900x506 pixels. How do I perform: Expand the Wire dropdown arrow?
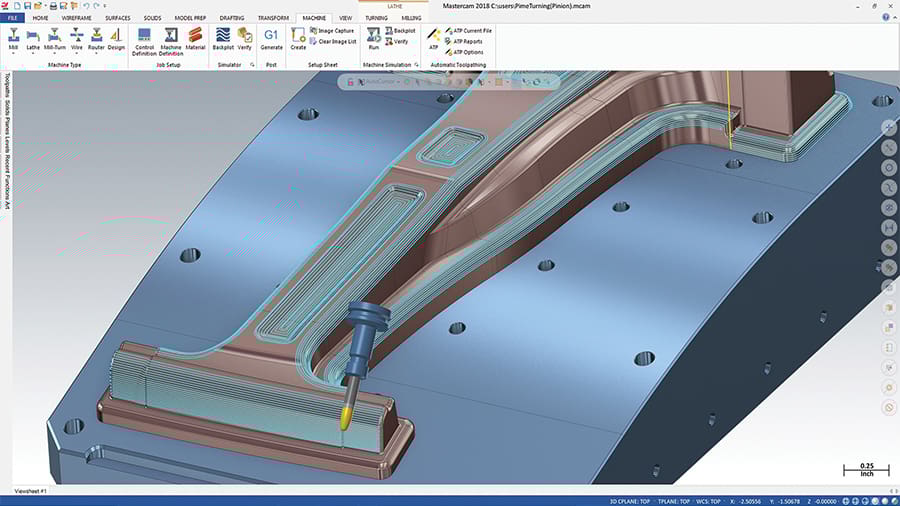tap(76, 53)
